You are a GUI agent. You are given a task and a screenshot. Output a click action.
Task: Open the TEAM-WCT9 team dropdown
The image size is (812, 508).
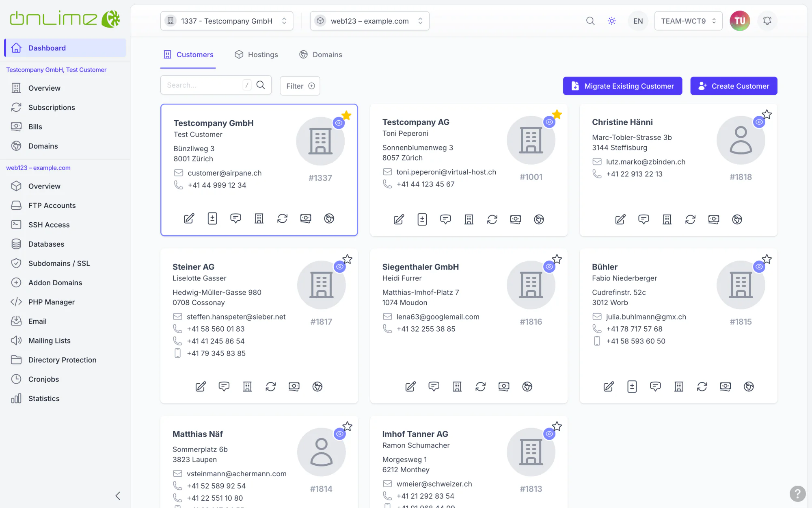pos(688,21)
